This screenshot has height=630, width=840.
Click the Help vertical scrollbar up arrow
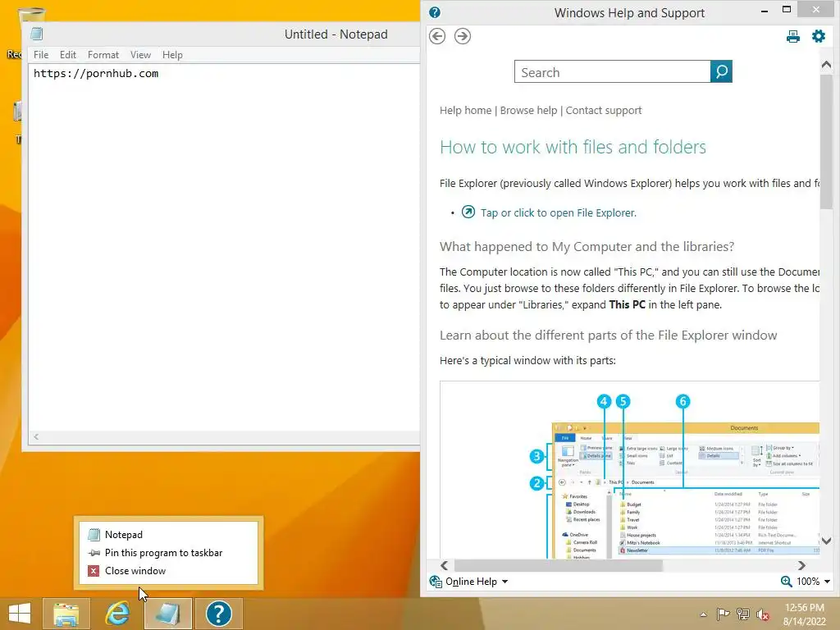coord(826,65)
